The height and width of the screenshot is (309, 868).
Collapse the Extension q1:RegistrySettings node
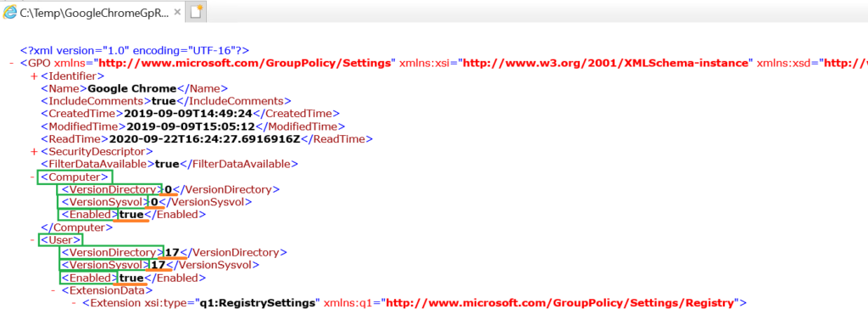75,303
